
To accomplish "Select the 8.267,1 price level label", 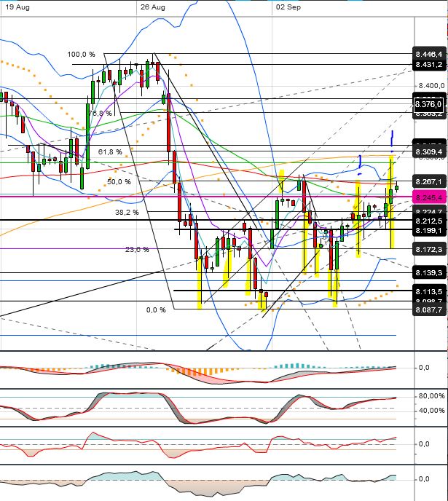I will point(429,182).
